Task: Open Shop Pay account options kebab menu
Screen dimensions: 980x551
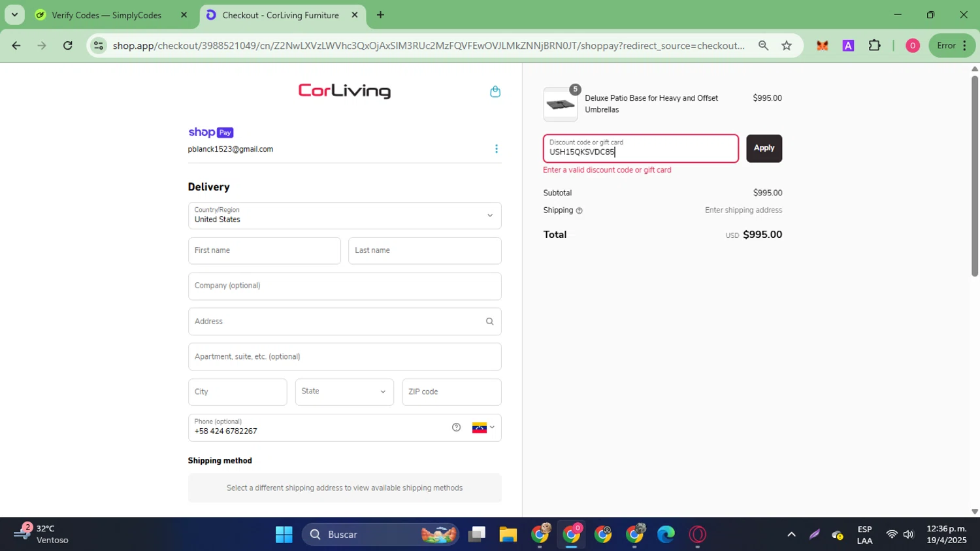Action: [497, 149]
